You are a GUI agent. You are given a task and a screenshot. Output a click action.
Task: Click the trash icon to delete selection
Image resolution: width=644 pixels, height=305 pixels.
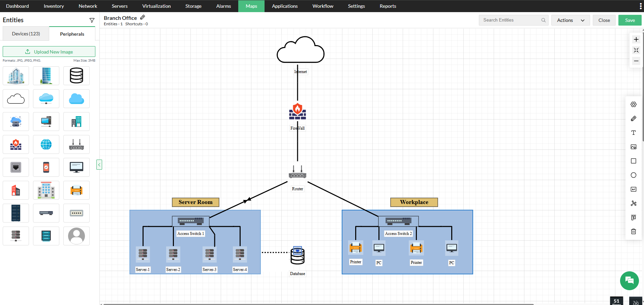[x=634, y=232]
